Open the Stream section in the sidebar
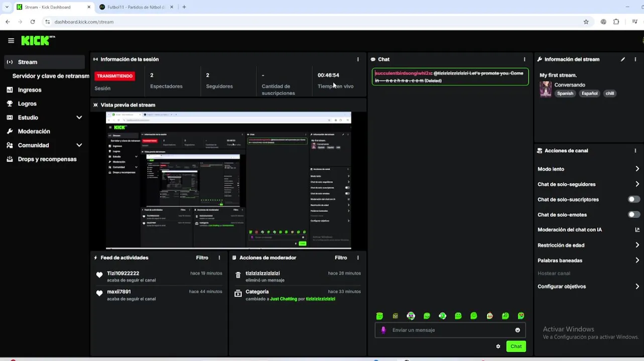The width and height of the screenshot is (644, 361). click(45, 62)
